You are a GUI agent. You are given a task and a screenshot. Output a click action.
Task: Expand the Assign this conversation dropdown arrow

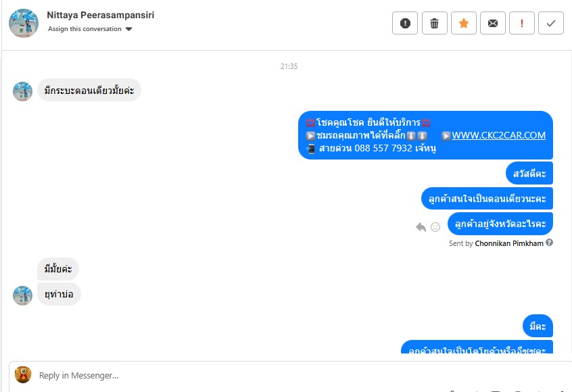(128, 29)
